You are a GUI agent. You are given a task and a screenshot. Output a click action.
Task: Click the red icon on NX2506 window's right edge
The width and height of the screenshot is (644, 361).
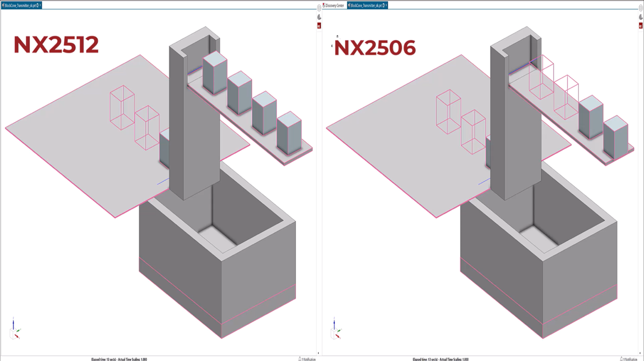coord(641,26)
